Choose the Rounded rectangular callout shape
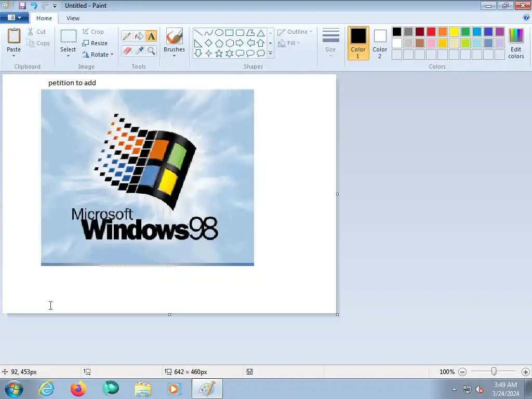Viewport: 532px width, 399px height. click(x=240, y=54)
